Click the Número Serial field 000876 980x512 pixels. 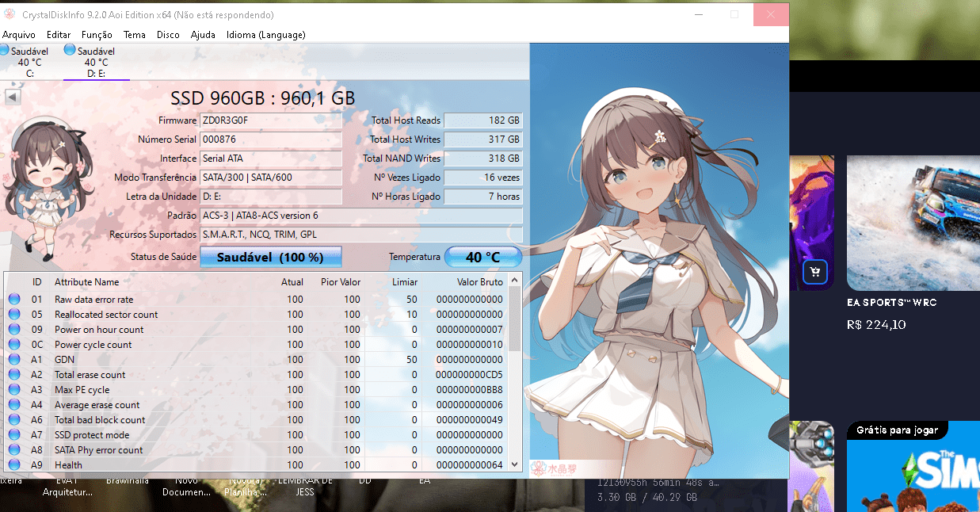271,139
